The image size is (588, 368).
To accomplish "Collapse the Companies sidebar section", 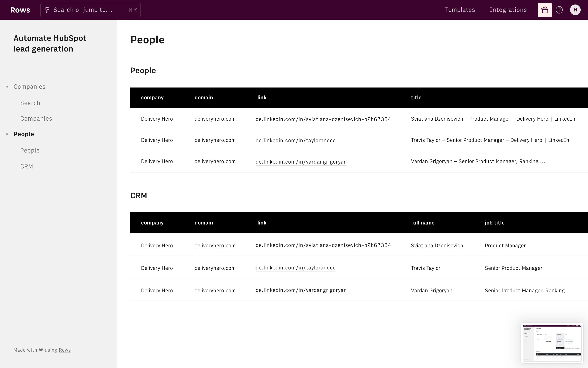I will click(x=7, y=87).
